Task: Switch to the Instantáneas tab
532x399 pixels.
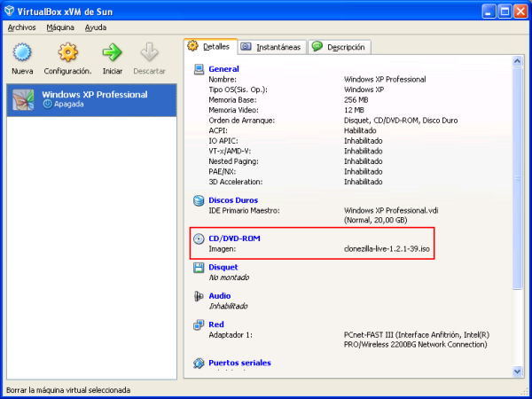Action: [x=271, y=47]
